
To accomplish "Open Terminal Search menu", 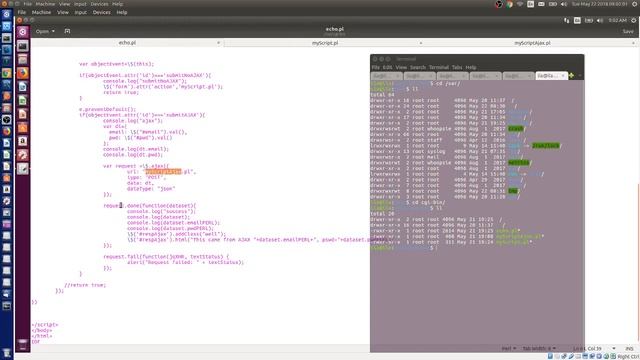I will coord(418,67).
